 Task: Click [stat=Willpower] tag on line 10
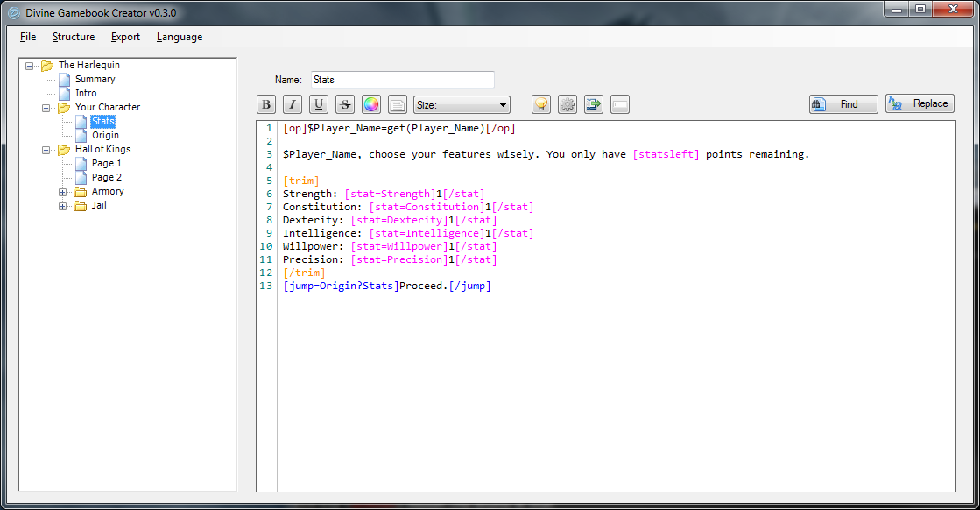[399, 246]
